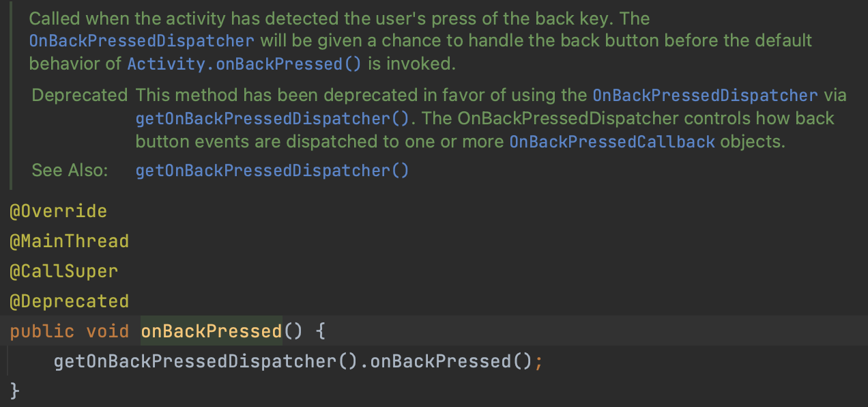Place caret on the void keyword
Viewport: 868px width, 407px height.
pyautogui.click(x=107, y=331)
